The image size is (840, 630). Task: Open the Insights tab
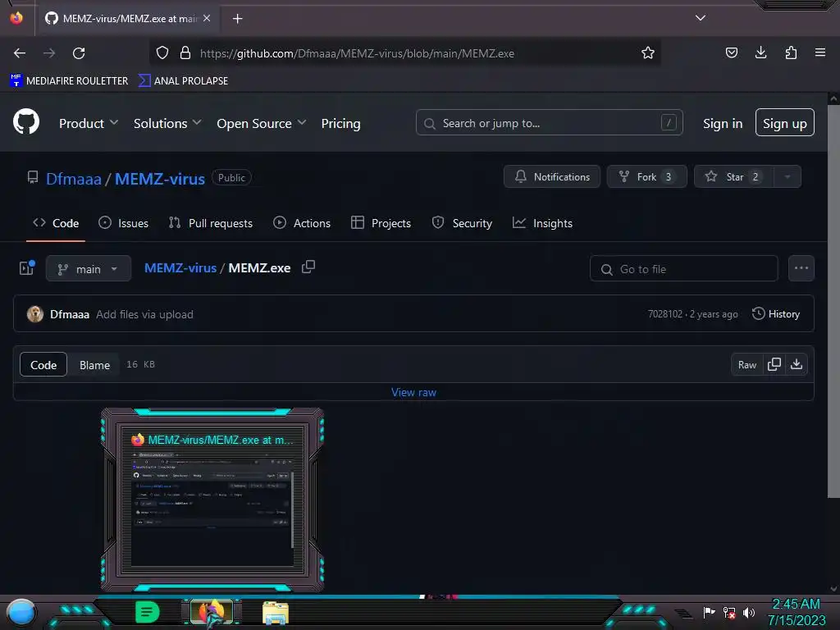click(543, 223)
